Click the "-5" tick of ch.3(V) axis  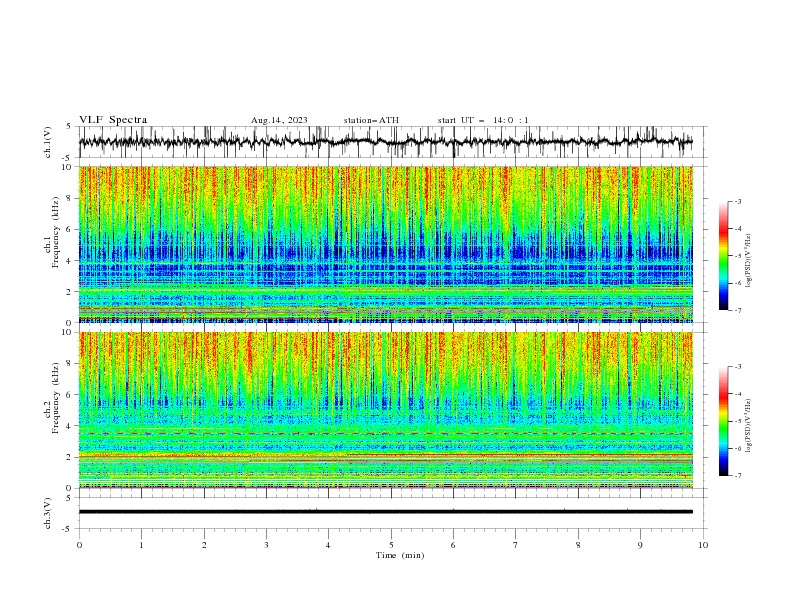pyautogui.click(x=68, y=529)
